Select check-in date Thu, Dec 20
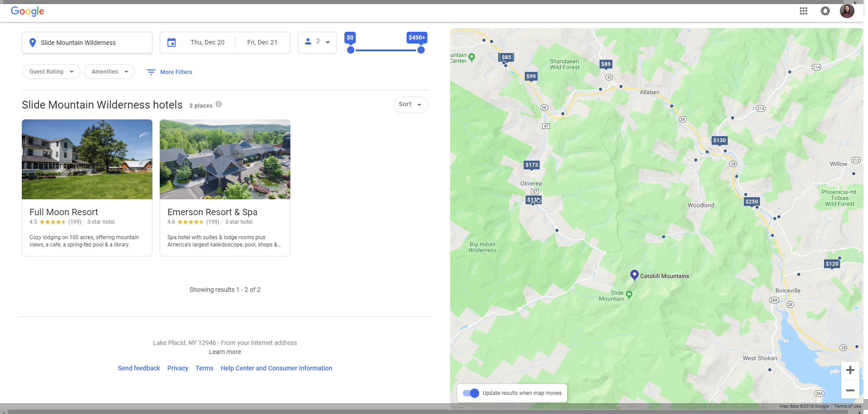This screenshot has height=414, width=868. 207,42
